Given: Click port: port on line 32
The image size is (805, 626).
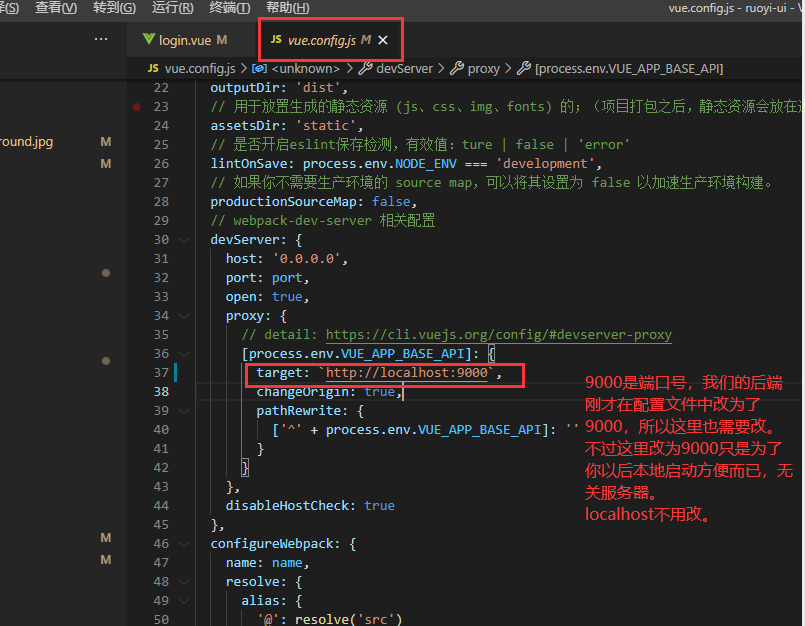Looking at the screenshot, I should click(x=267, y=278).
